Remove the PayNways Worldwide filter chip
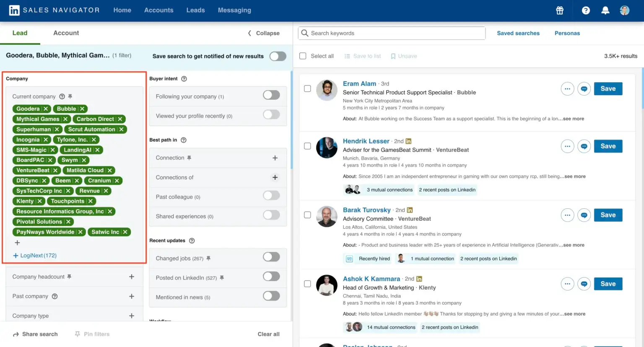This screenshot has height=347, width=644. tap(80, 232)
